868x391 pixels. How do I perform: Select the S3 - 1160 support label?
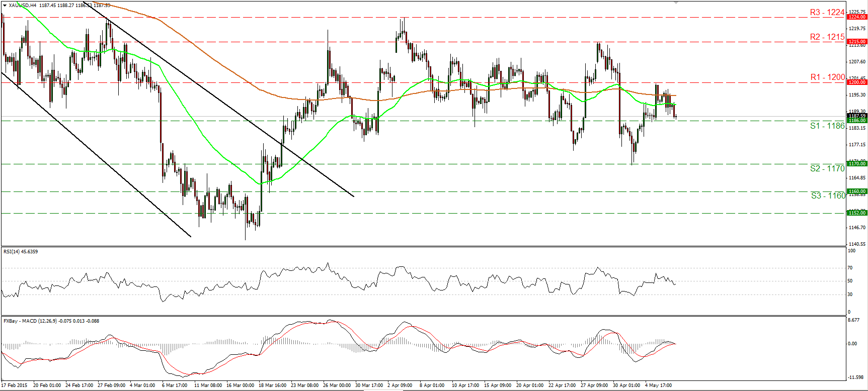828,196
